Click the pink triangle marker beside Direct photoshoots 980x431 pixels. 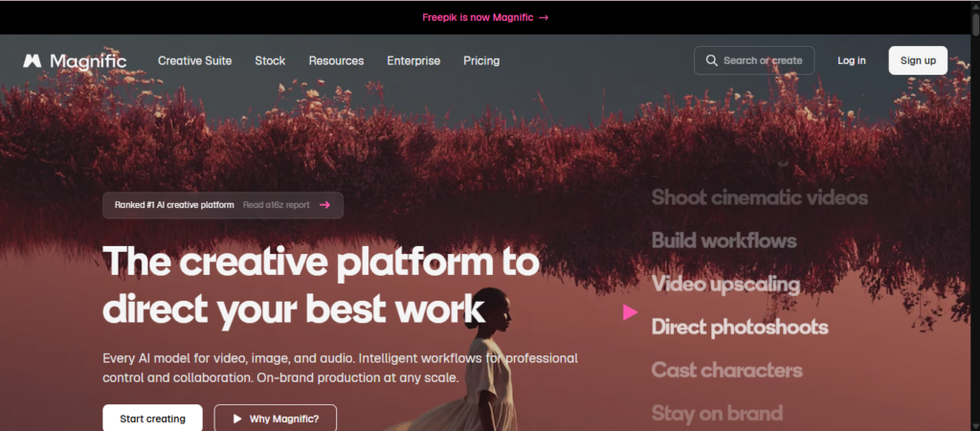pyautogui.click(x=630, y=312)
